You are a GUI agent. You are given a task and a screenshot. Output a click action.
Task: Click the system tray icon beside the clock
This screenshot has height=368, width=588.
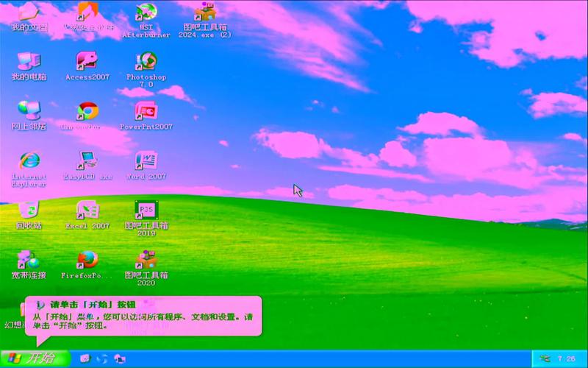(545, 359)
